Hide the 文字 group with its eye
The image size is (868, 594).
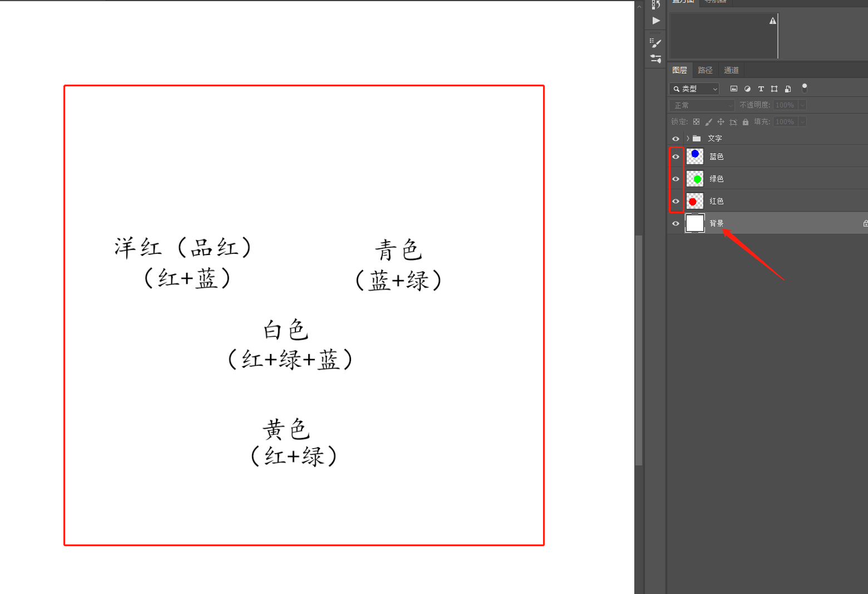675,139
